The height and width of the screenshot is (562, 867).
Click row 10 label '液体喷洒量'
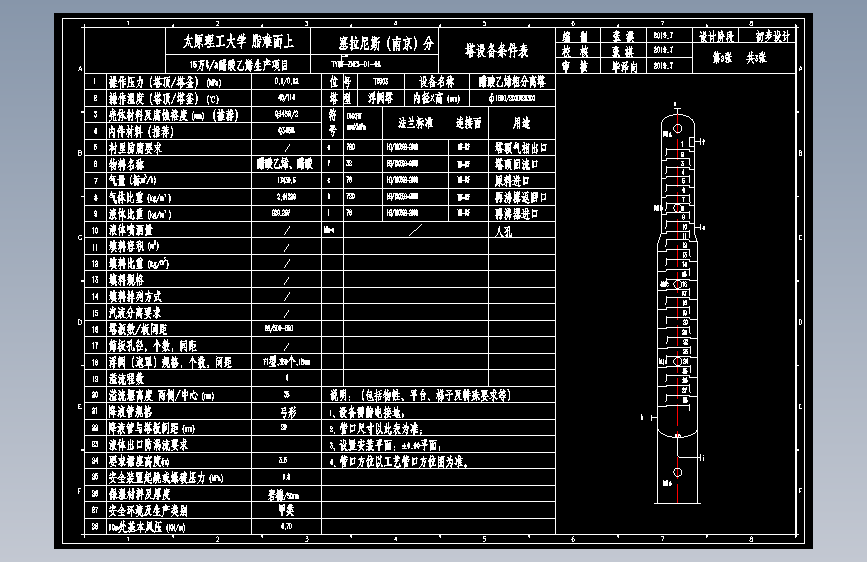click(x=130, y=230)
